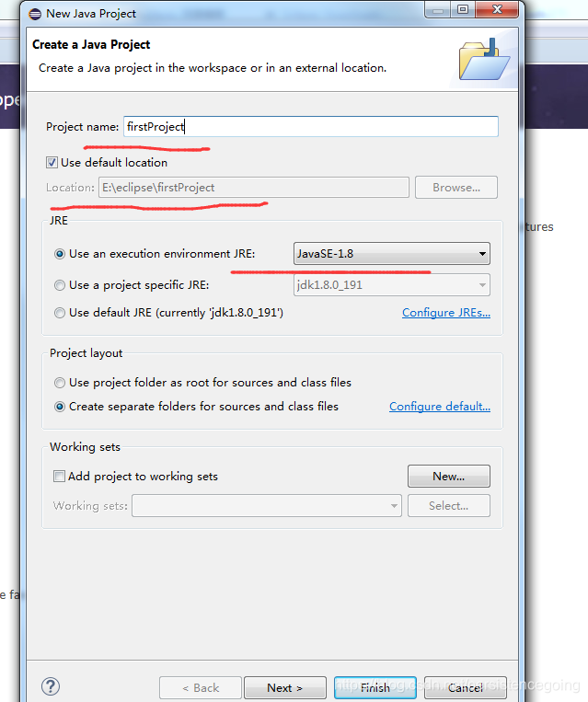The image size is (588, 702).
Task: Click the Java project folder wizard image
Action: (x=485, y=59)
